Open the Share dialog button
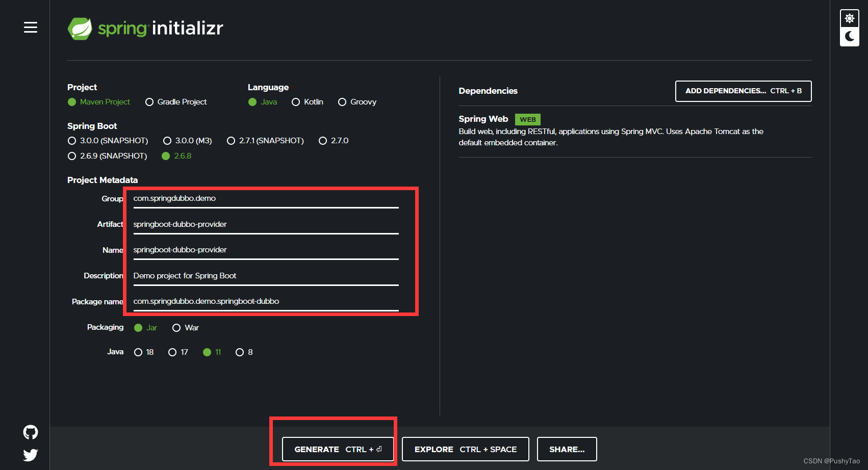This screenshot has width=868, height=470. tap(567, 449)
